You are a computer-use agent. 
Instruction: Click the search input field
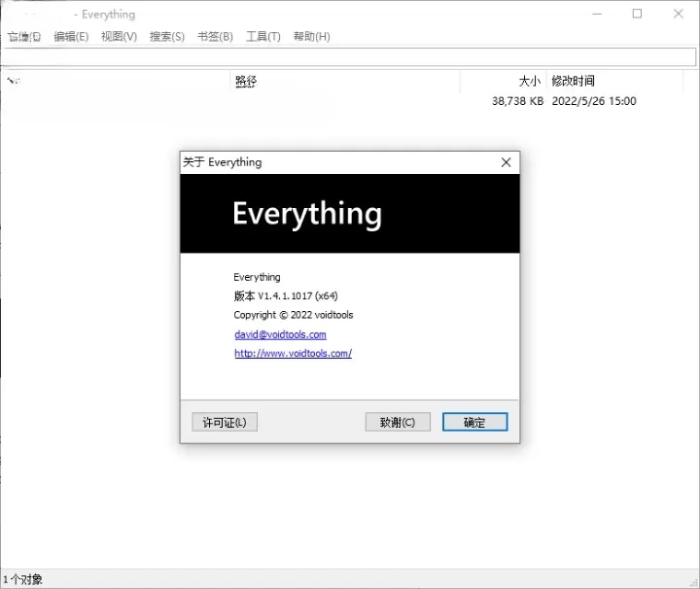pos(348,56)
